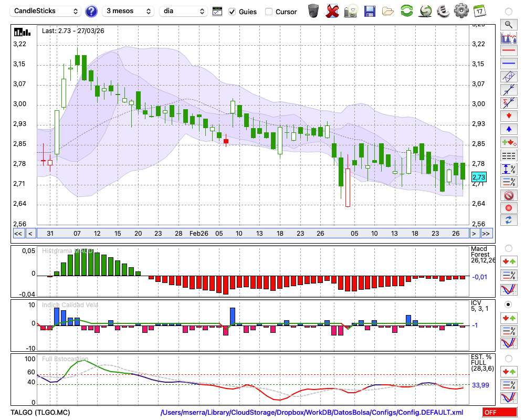Click the red prohibition sign icon

point(508,195)
